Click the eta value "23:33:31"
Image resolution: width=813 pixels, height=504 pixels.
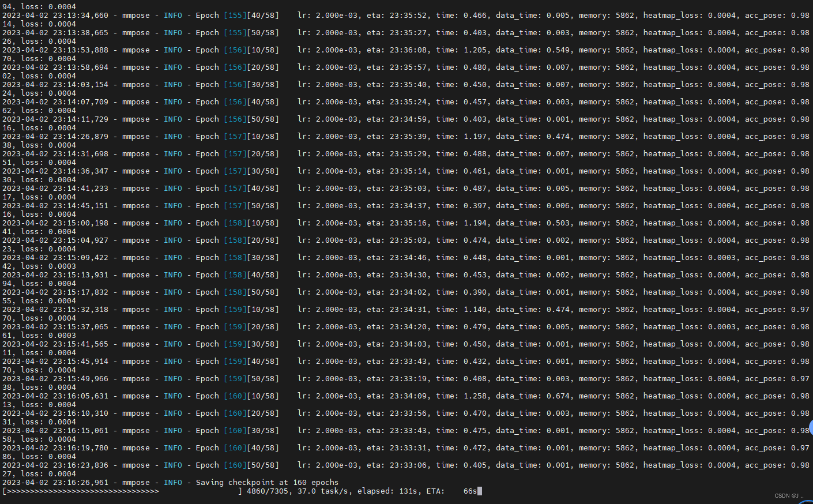[x=408, y=448]
